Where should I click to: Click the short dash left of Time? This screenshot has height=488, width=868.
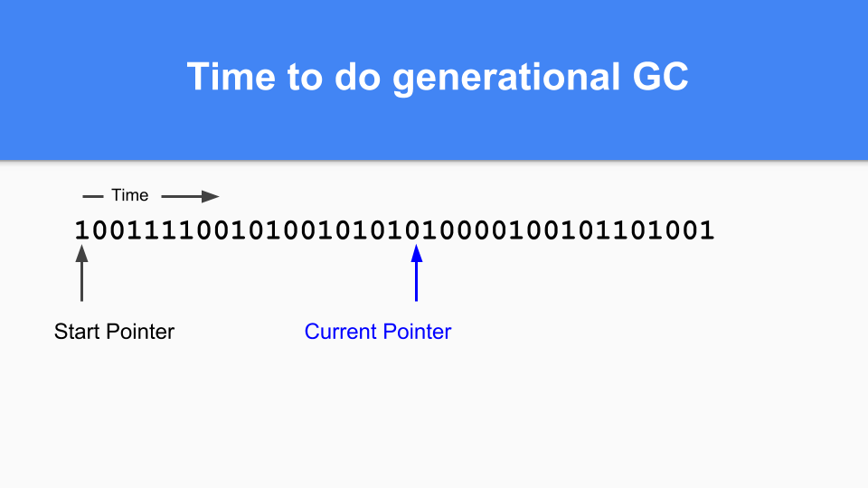point(92,196)
